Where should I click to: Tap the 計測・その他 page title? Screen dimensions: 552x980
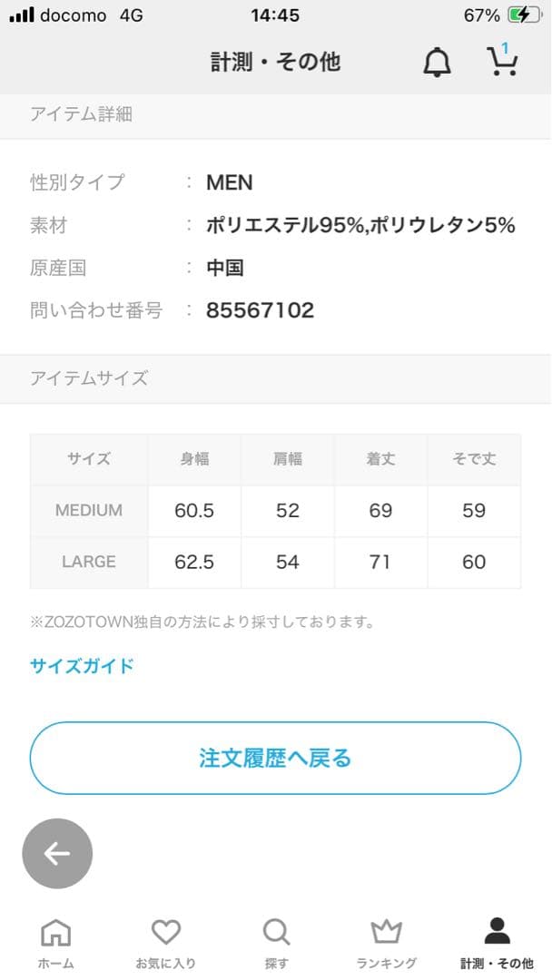click(x=276, y=62)
